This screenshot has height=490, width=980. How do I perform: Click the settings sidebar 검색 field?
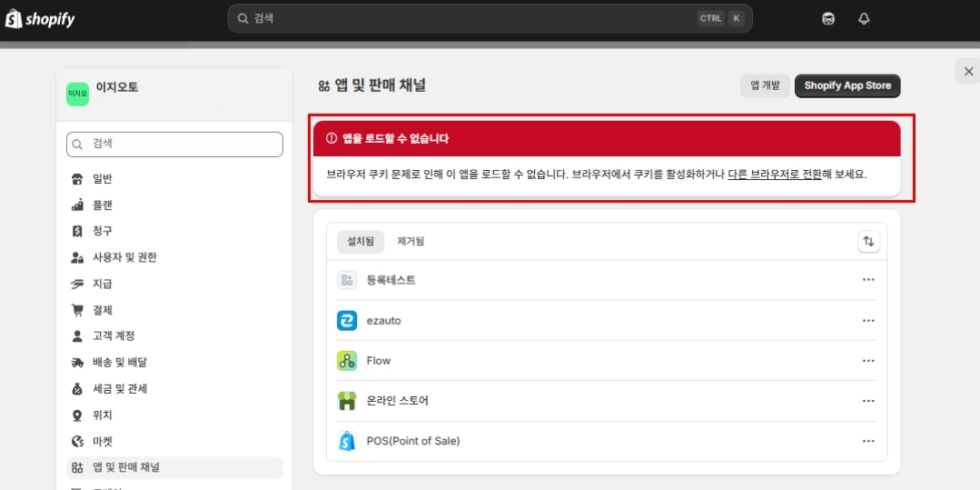[x=174, y=145]
